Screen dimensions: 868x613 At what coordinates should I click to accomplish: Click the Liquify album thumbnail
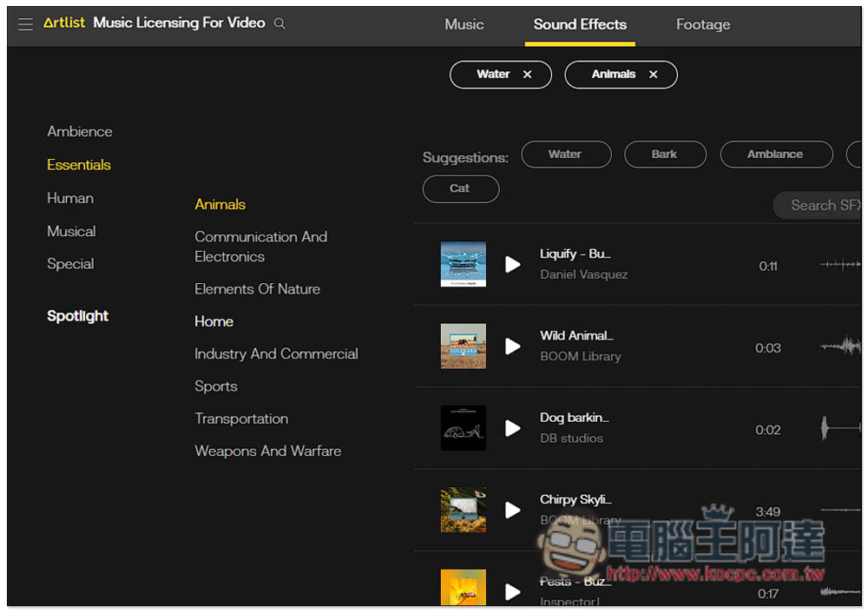tap(464, 264)
